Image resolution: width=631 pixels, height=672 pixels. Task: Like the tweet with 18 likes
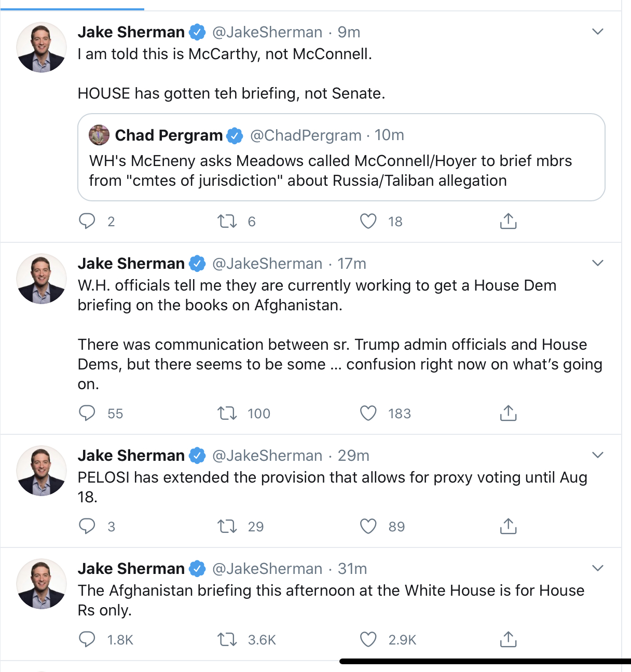[x=368, y=222]
